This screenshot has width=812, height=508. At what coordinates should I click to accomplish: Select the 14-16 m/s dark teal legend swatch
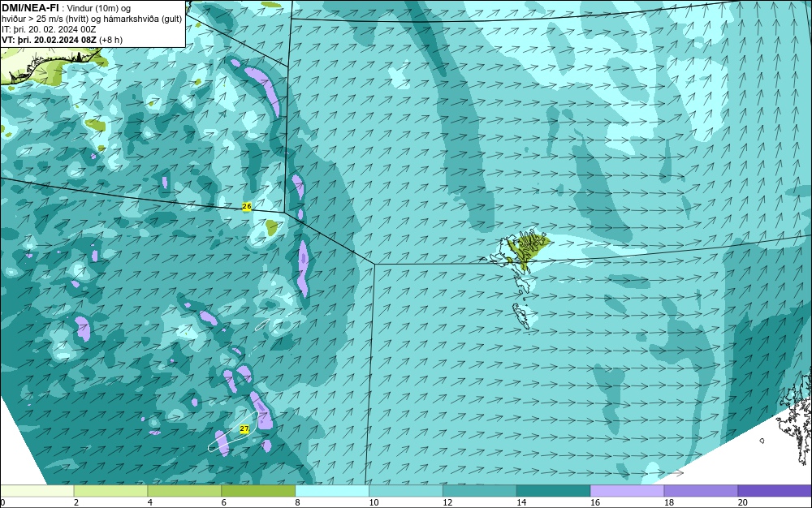(x=554, y=490)
